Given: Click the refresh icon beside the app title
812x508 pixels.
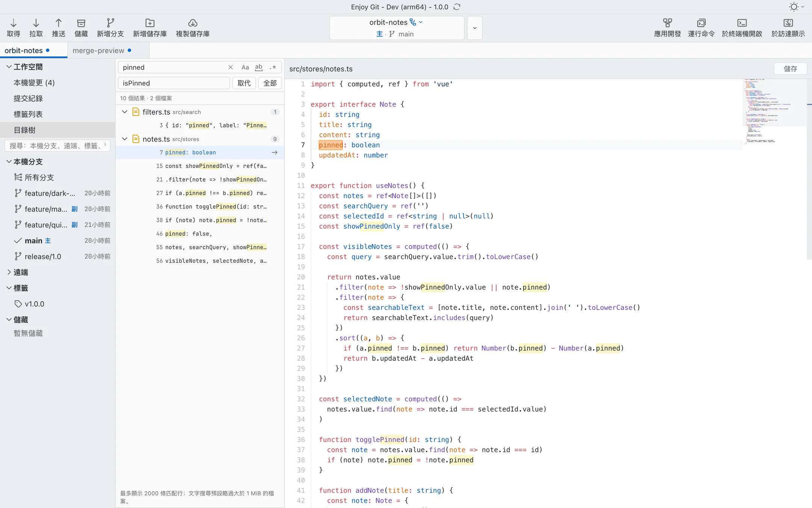Looking at the screenshot, I should coord(457,7).
